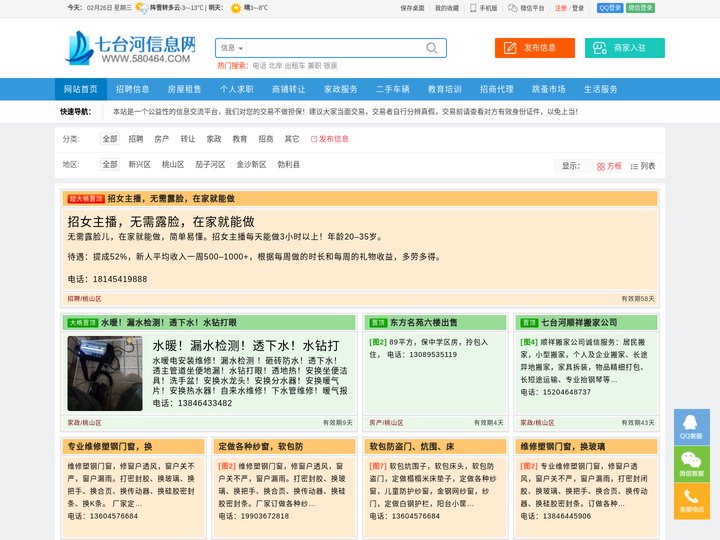Select 招商 category filter
720x540 pixels.
point(266,139)
